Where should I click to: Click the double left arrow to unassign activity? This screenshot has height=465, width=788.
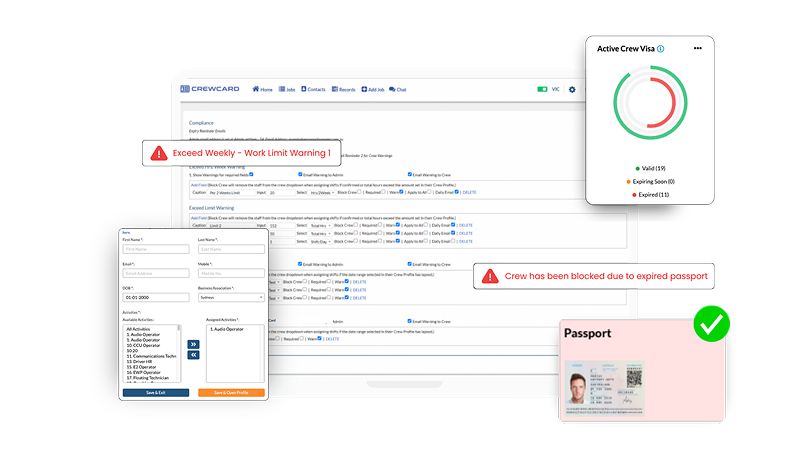pos(194,354)
